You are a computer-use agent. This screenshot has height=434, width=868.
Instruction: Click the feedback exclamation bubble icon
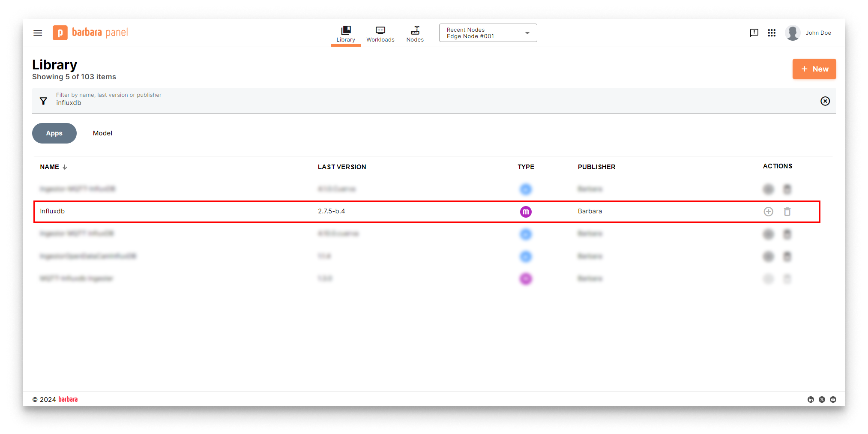click(754, 33)
